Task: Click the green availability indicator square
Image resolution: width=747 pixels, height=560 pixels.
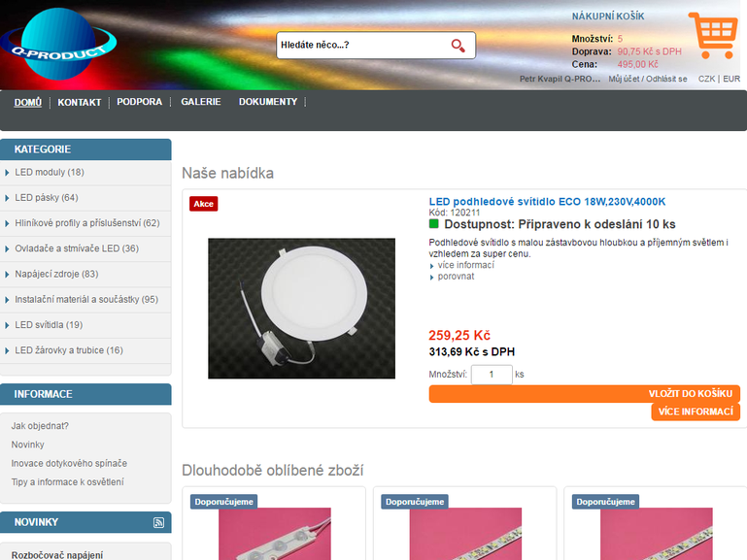Action: pos(434,223)
